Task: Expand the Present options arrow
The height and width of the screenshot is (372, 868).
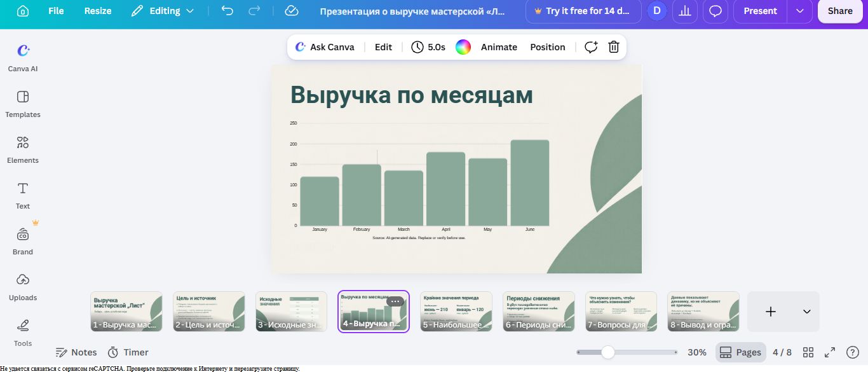Action: (799, 11)
